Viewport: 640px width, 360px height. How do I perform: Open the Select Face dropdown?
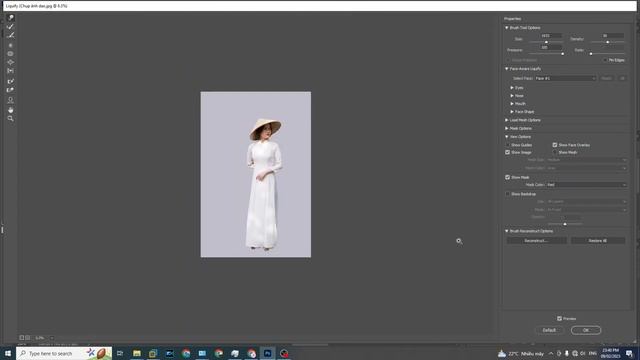pyautogui.click(x=565, y=78)
